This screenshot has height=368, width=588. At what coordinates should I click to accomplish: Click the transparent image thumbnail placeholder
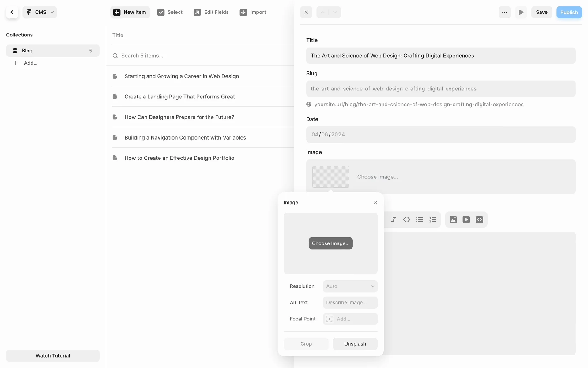(x=330, y=177)
